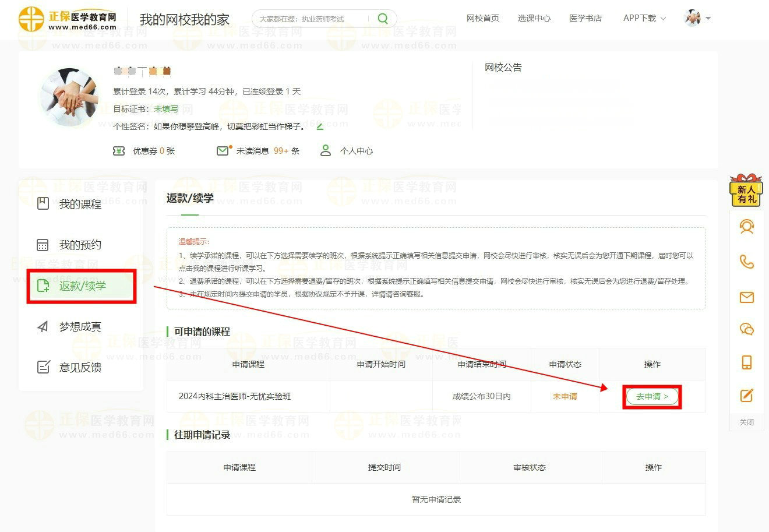Open the mobile device icon in sidebar
The image size is (769, 532).
click(746, 362)
